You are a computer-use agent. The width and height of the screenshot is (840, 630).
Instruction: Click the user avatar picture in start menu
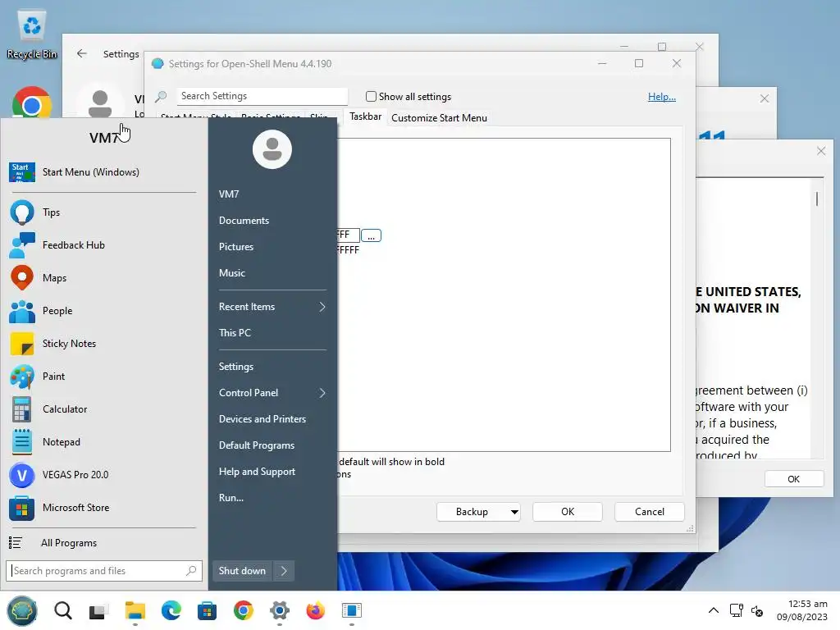coord(272,149)
